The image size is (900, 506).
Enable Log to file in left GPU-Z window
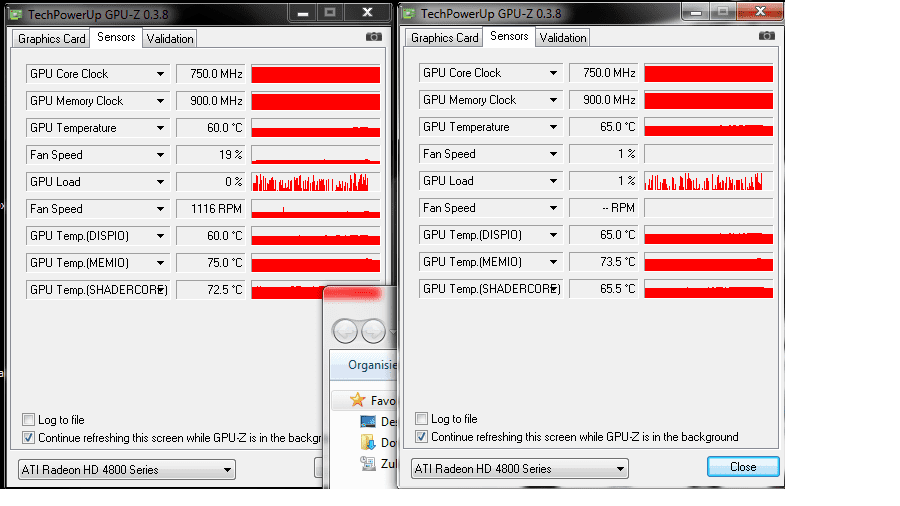pos(29,419)
